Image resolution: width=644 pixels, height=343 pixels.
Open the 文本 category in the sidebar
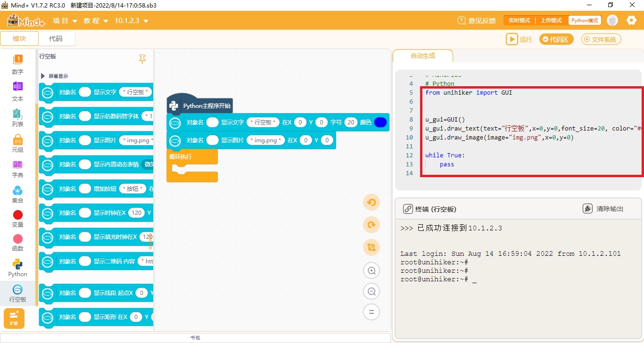pos(17,91)
